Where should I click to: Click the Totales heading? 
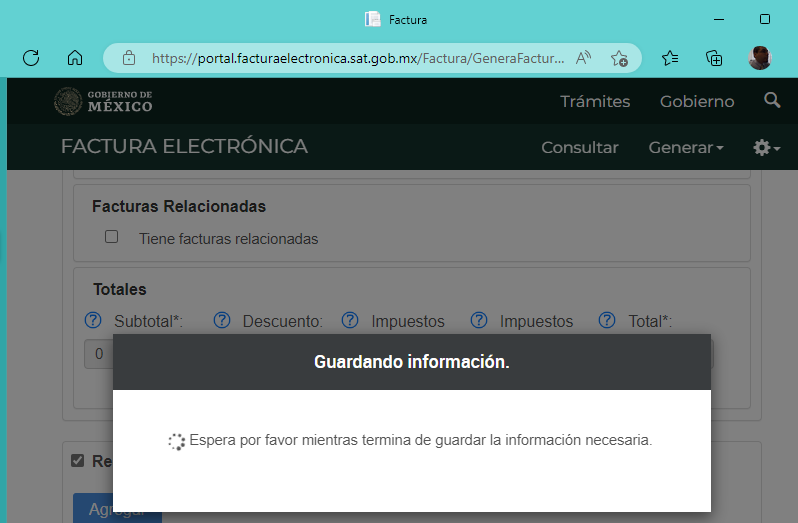pyautogui.click(x=120, y=289)
